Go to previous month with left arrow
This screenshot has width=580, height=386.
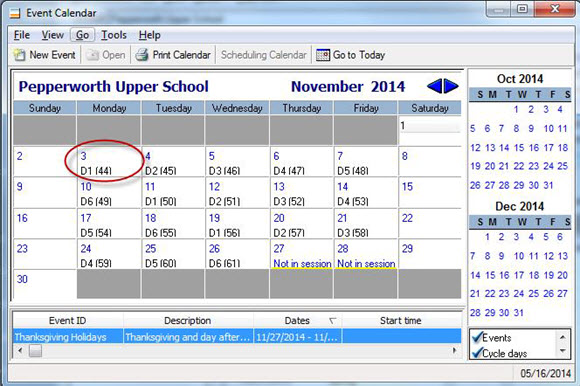(x=434, y=86)
